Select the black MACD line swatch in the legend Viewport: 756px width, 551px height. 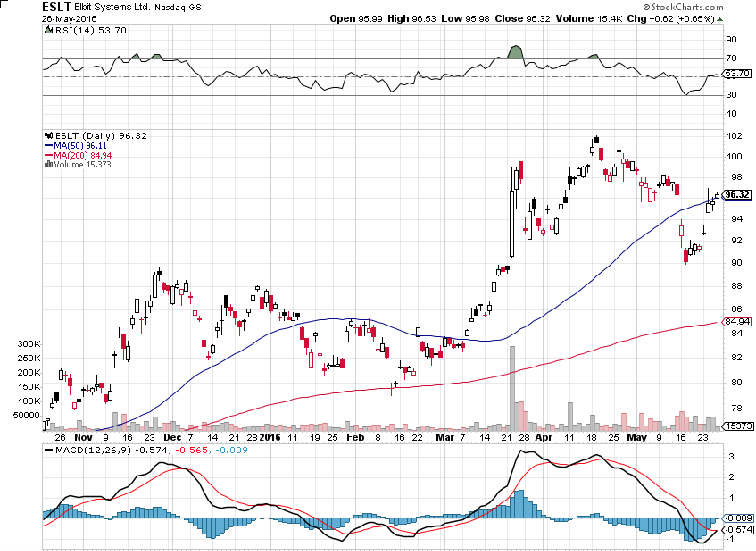pos(49,450)
